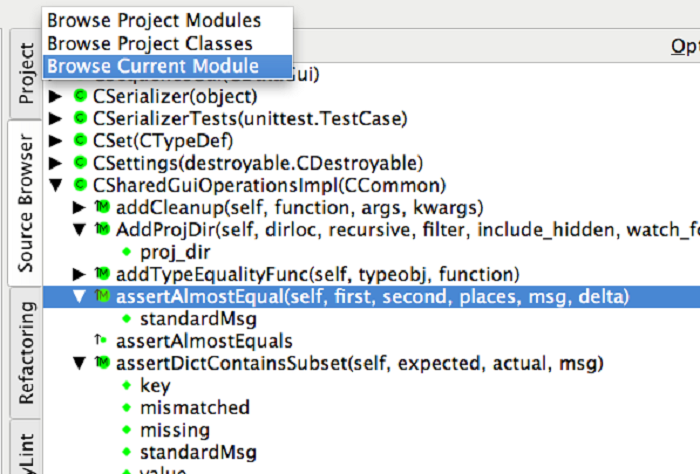Click the attribute icon beside assertAlmostEquals
The width and height of the screenshot is (700, 474).
click(101, 341)
